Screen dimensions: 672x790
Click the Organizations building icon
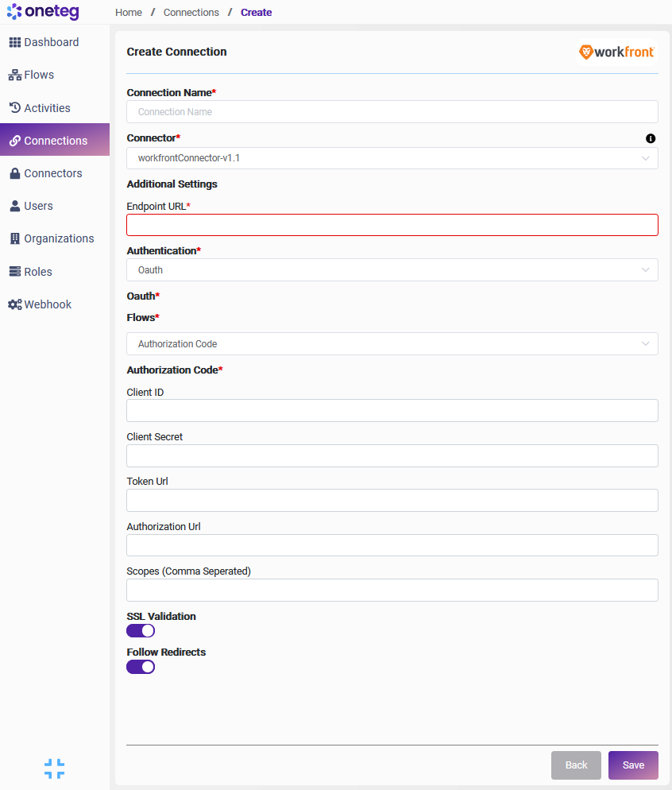click(15, 238)
